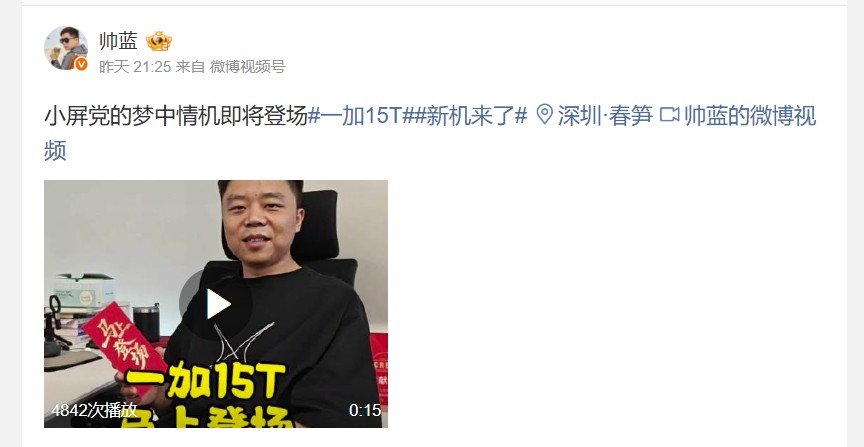Open the 深圳·春笋 location link
The width and height of the screenshot is (864, 447).
coord(605,116)
